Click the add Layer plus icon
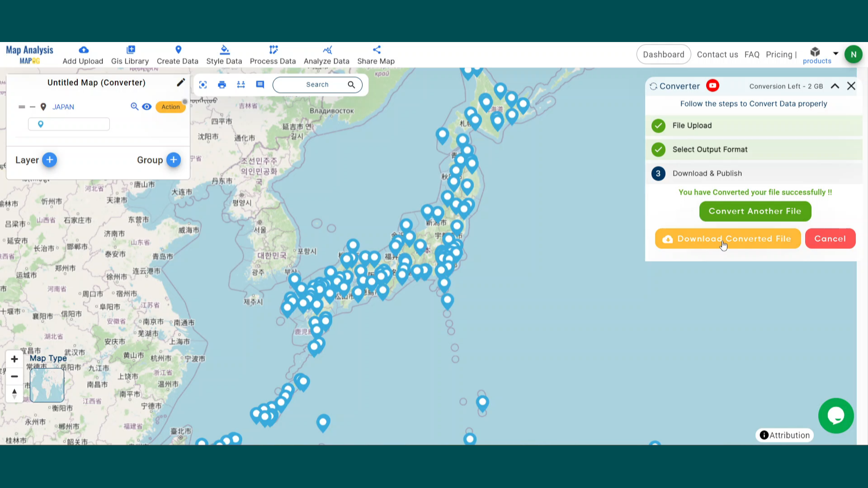 pos(50,160)
